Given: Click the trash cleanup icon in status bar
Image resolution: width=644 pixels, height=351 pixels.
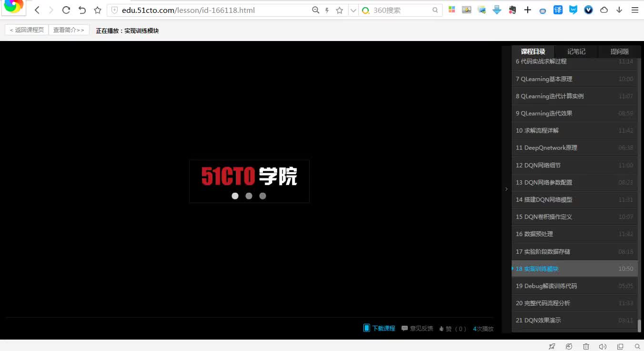Looking at the screenshot, I should pyautogui.click(x=586, y=346).
